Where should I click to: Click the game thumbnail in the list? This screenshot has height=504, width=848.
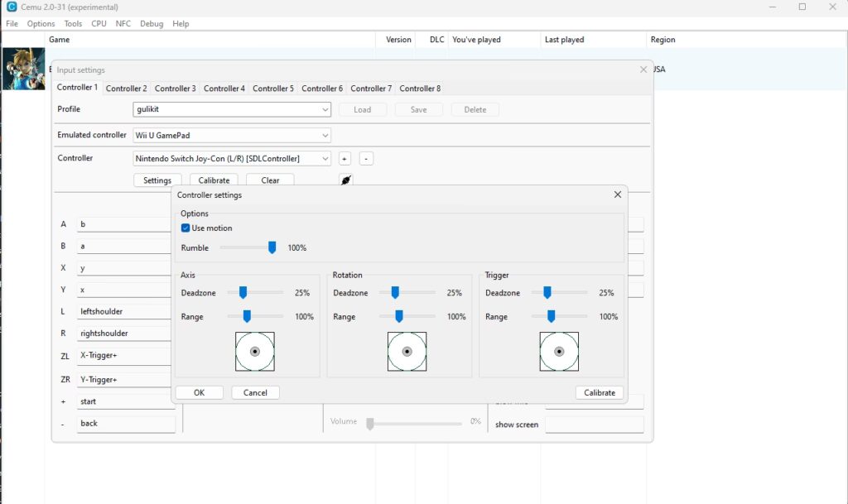point(23,69)
